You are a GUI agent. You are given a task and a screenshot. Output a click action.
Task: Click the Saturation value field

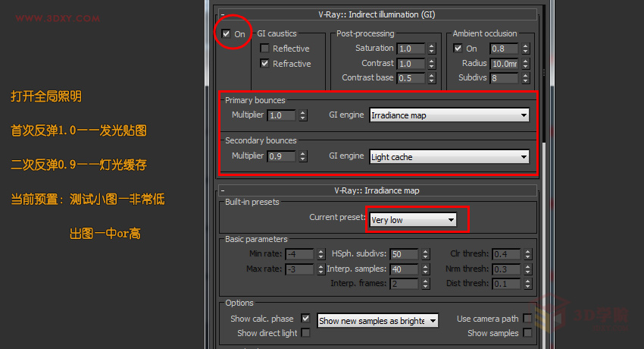pos(411,49)
